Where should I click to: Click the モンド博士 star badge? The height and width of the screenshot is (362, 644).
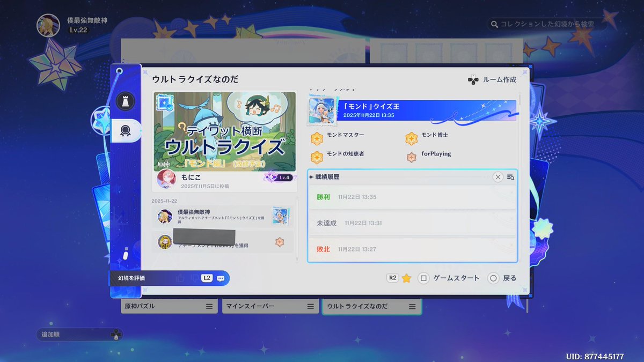click(411, 138)
